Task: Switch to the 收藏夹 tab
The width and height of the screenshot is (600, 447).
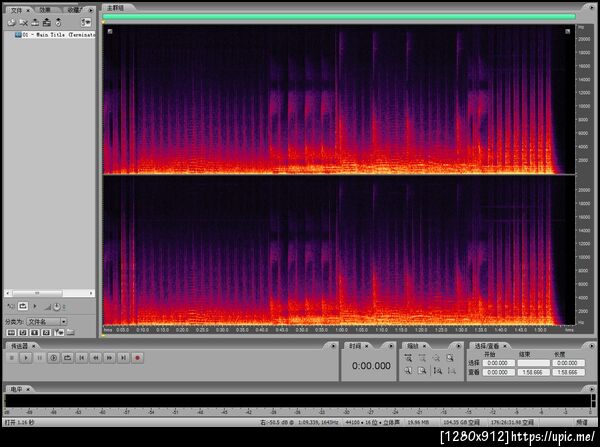Action: [x=73, y=10]
